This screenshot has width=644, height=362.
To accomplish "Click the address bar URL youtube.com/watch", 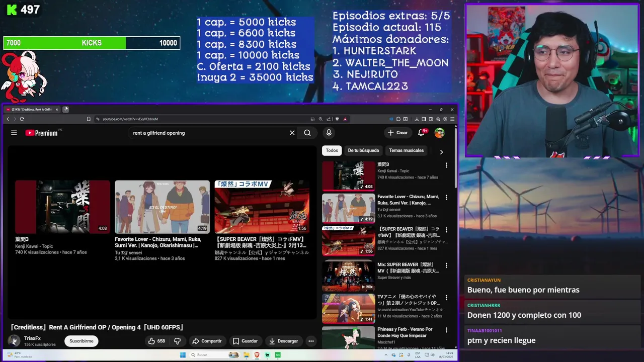I will pyautogui.click(x=130, y=119).
